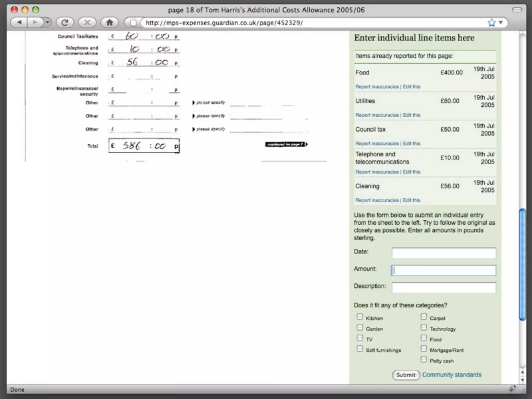This screenshot has width=532, height=399.
Task: Click into the Date input field
Action: click(444, 253)
